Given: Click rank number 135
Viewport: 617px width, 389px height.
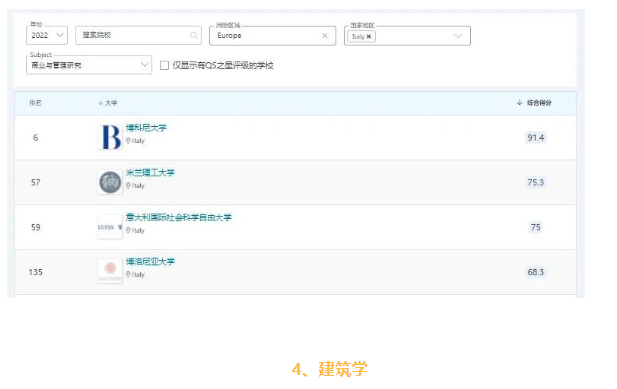Looking at the screenshot, I should (35, 272).
